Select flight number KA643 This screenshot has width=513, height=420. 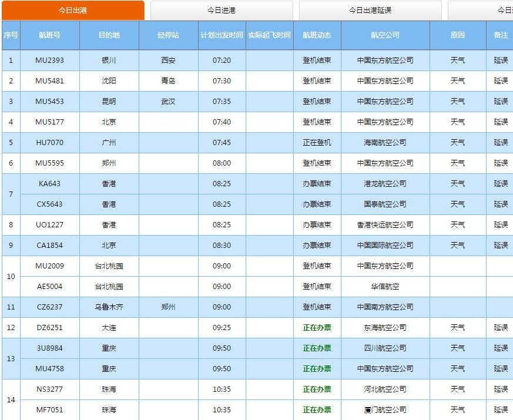(x=50, y=184)
